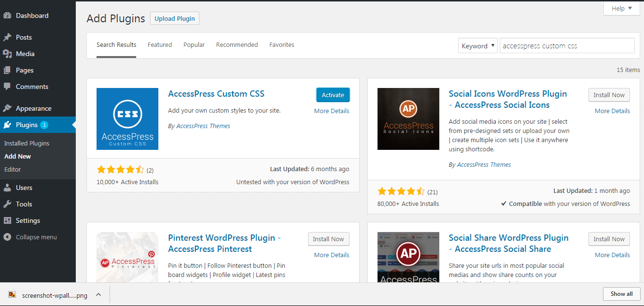
Task: Click the plugin search input field
Action: click(567, 46)
